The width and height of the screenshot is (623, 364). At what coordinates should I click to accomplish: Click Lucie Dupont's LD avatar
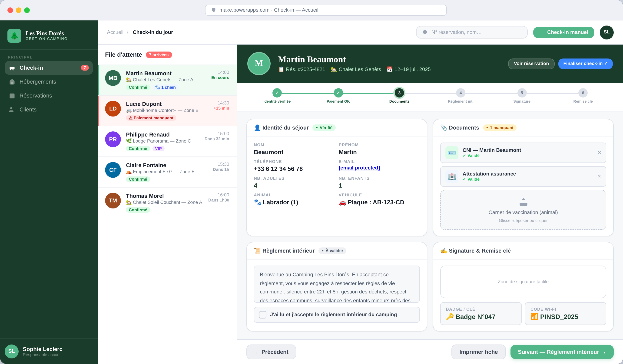tap(113, 109)
